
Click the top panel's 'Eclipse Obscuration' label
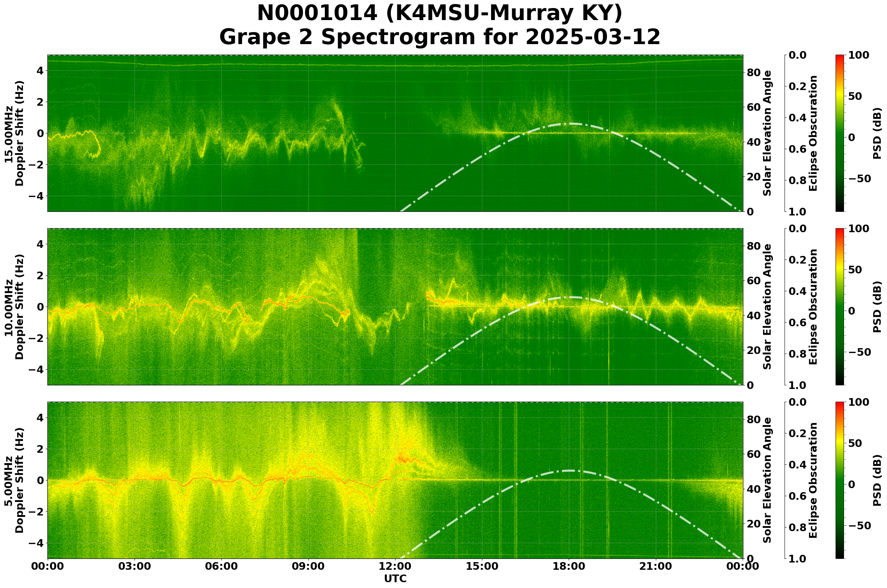[813, 133]
